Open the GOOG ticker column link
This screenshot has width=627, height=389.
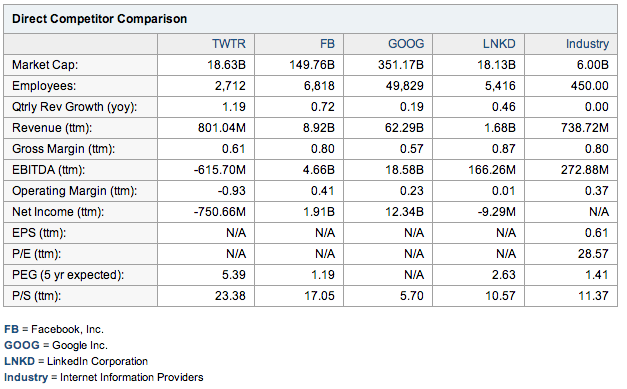click(406, 44)
